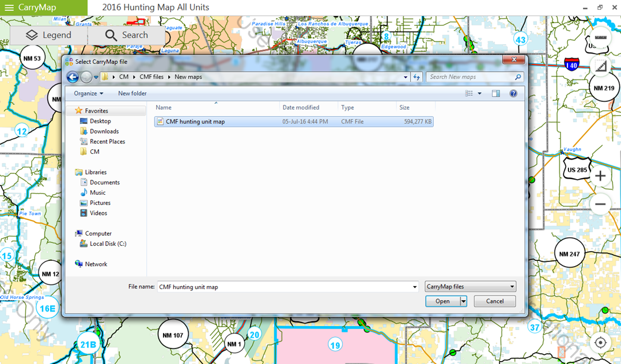The image size is (621, 364).
Task: Open the Organize menu
Action: (x=88, y=93)
